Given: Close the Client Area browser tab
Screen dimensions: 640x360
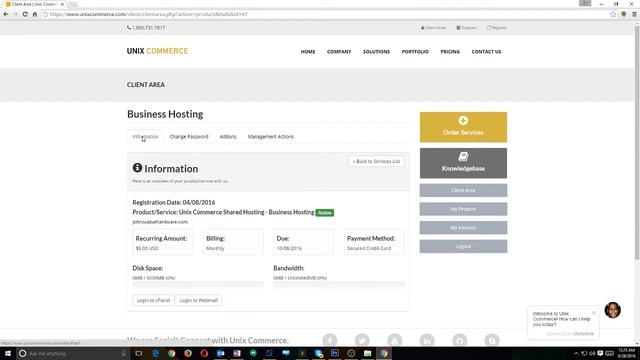Looking at the screenshot, I should (x=62, y=4).
